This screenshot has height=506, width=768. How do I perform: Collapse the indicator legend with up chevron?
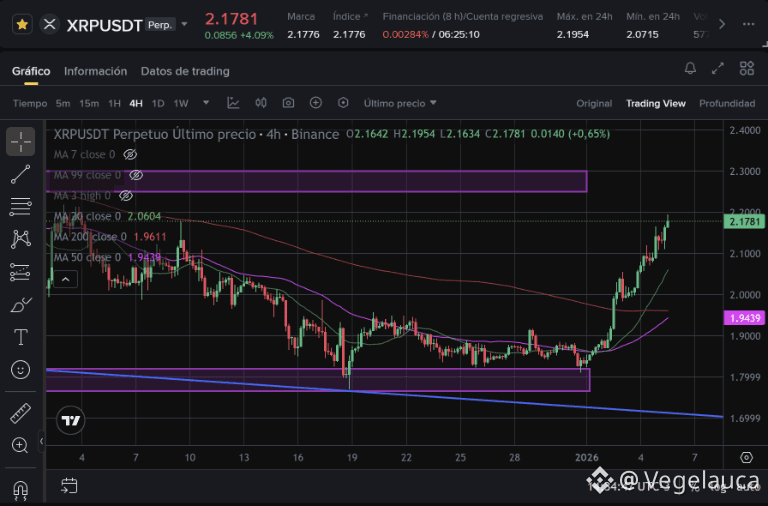(x=66, y=279)
